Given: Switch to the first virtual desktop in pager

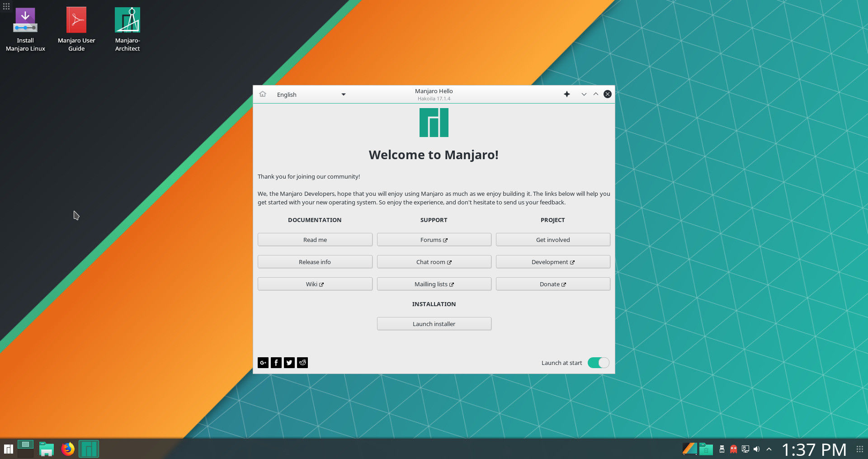Looking at the screenshot, I should point(25,445).
